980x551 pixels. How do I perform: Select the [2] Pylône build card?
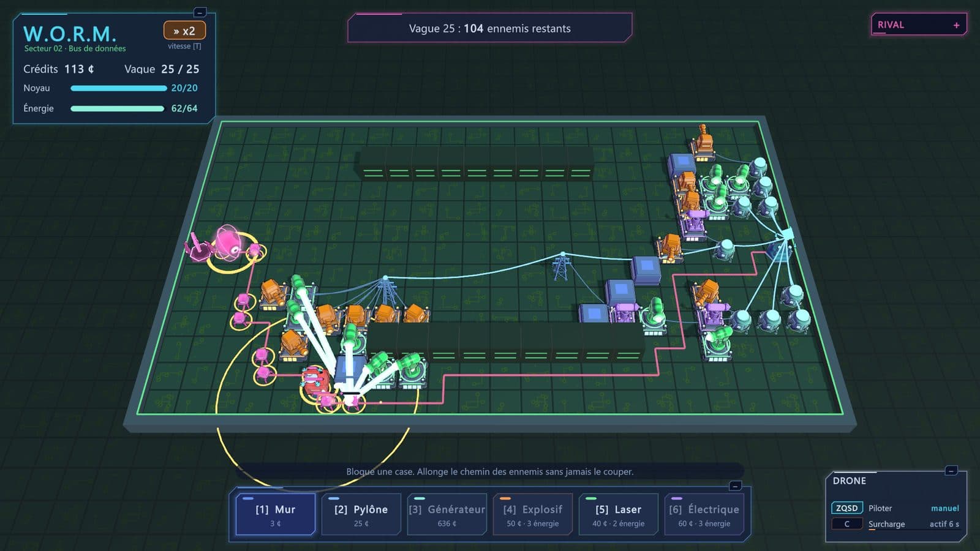pos(361,515)
